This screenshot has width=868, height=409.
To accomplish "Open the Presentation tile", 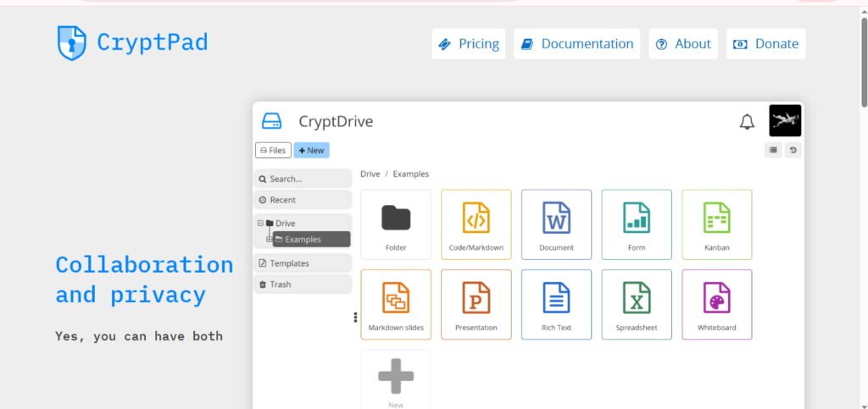I will 476,305.
